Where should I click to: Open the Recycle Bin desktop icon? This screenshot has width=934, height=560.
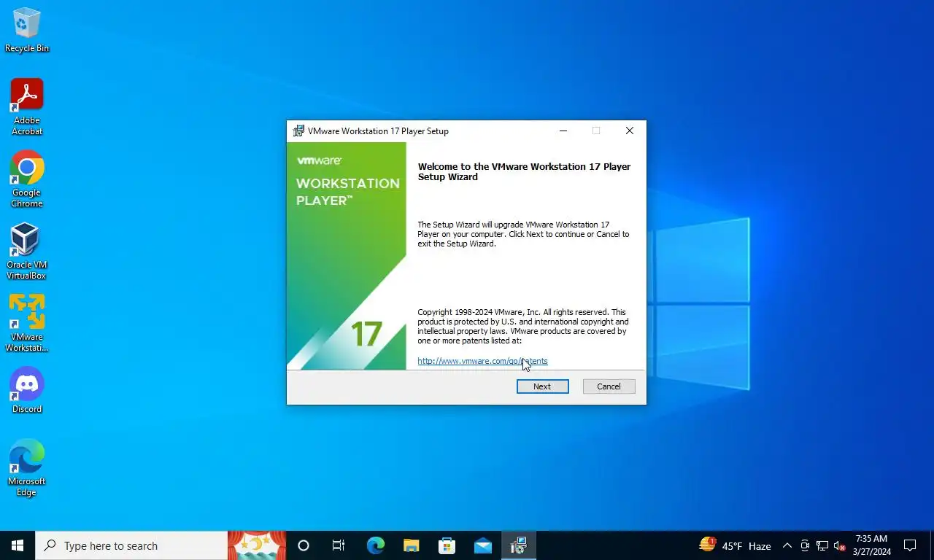[27, 30]
